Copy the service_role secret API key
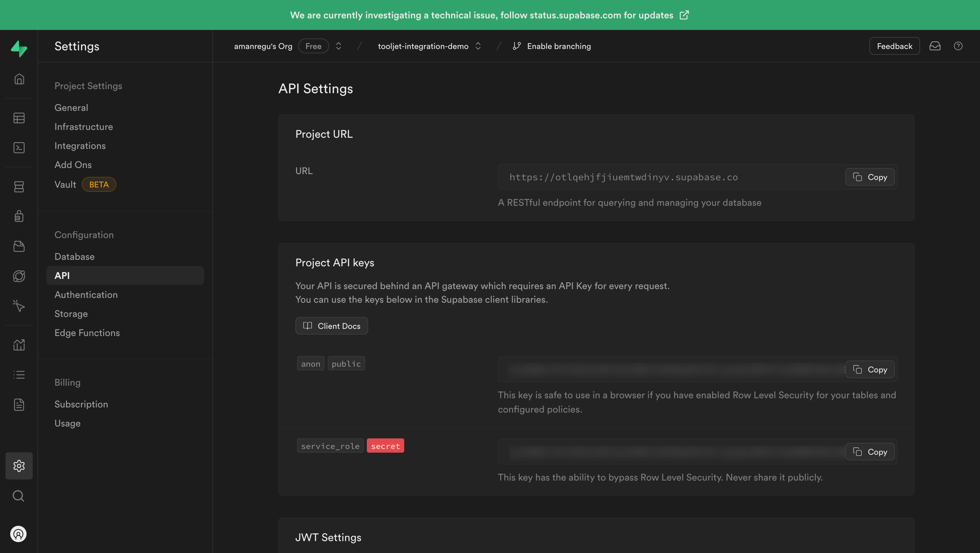980x553 pixels. 870,451
